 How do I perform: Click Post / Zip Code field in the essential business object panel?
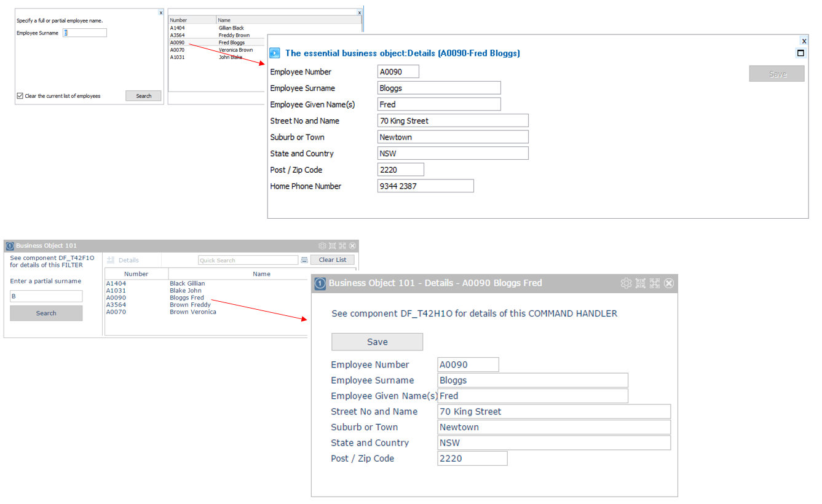(x=401, y=170)
